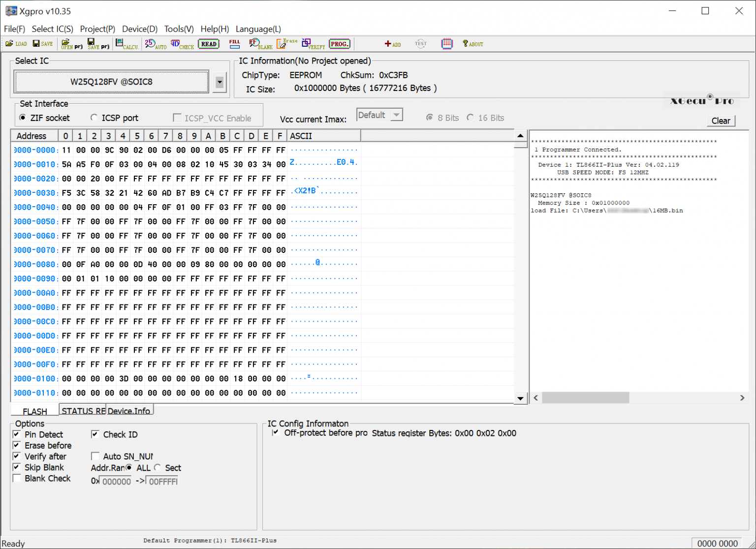Click the PROG. program chip icon
The image size is (756, 549).
coord(340,44)
